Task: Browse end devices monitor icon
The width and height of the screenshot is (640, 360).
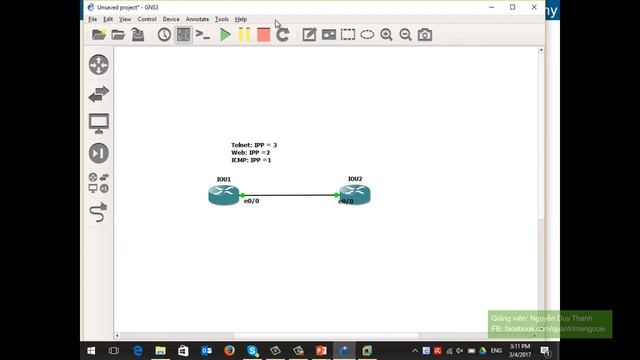Action: (x=99, y=124)
